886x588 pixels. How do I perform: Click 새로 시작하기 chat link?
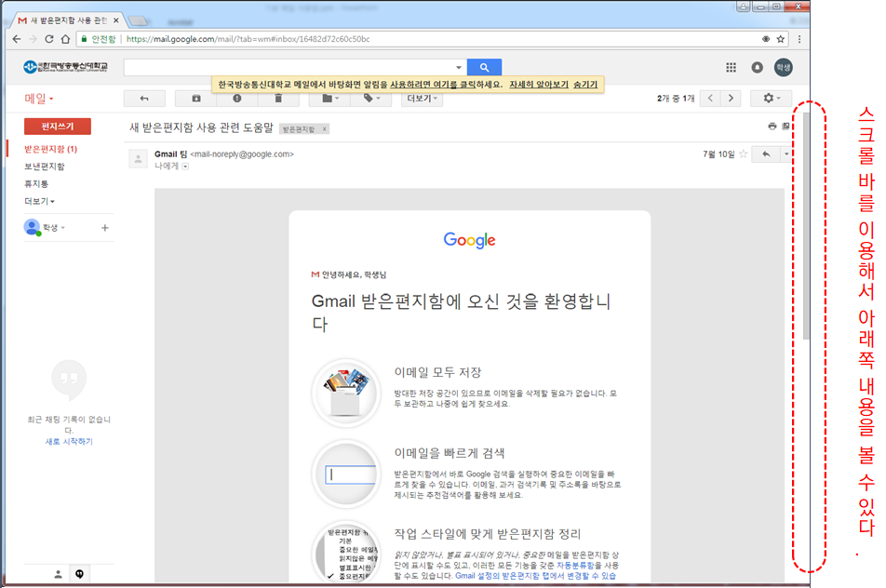click(x=69, y=442)
